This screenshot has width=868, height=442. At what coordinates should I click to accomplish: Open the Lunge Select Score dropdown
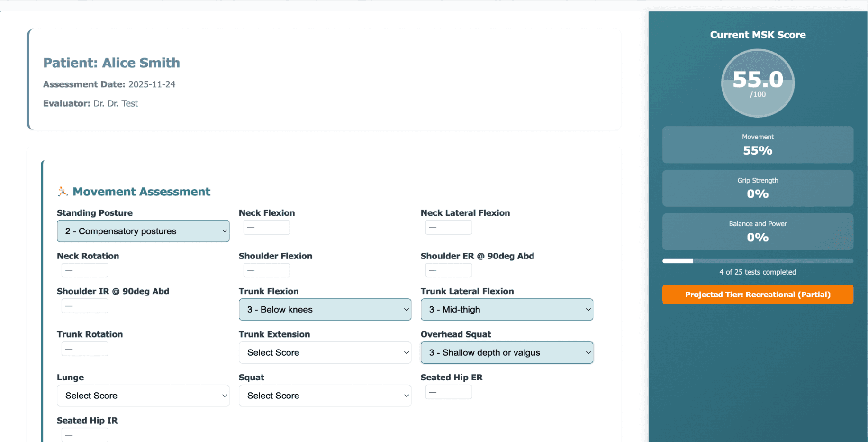(143, 396)
